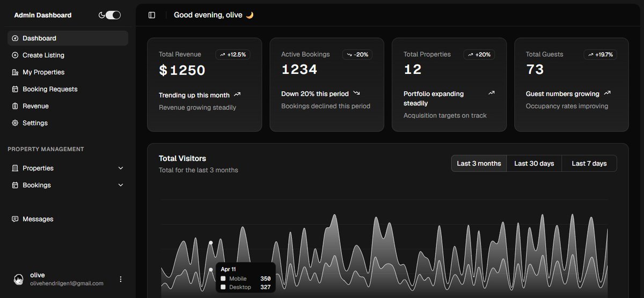Click the +12.5% revenue badge

click(233, 55)
